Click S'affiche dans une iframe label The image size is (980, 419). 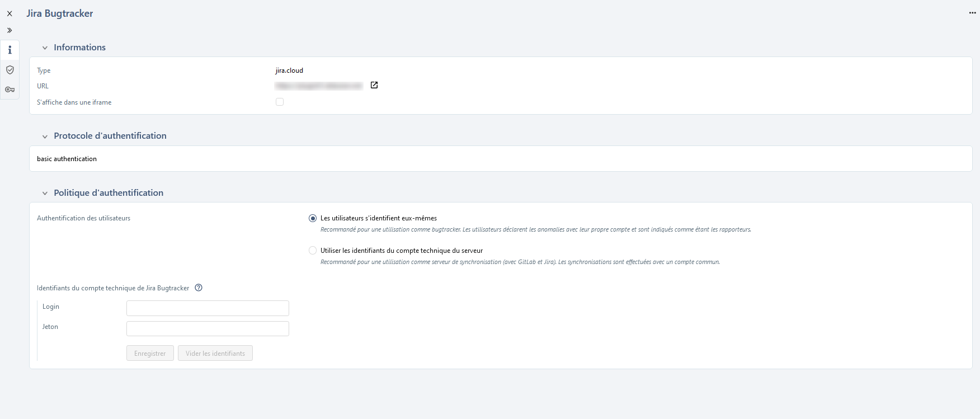coord(74,102)
